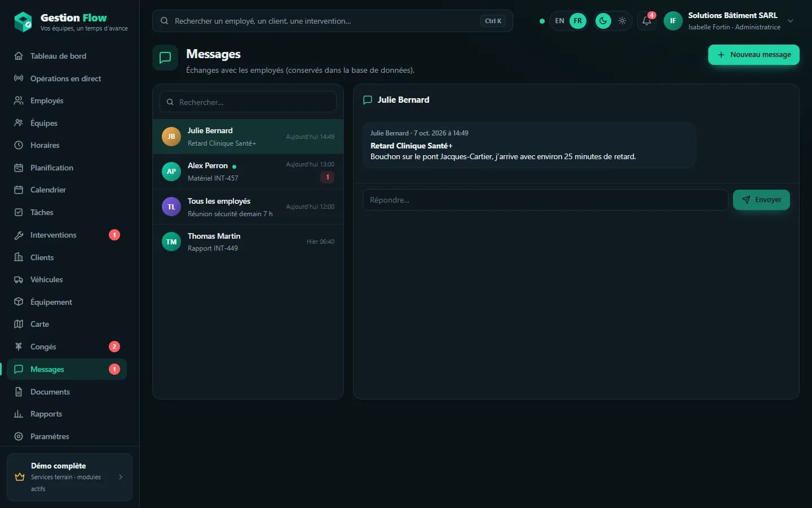This screenshot has height=508, width=812.
Task: Open Opérations en direct
Action: point(67,78)
